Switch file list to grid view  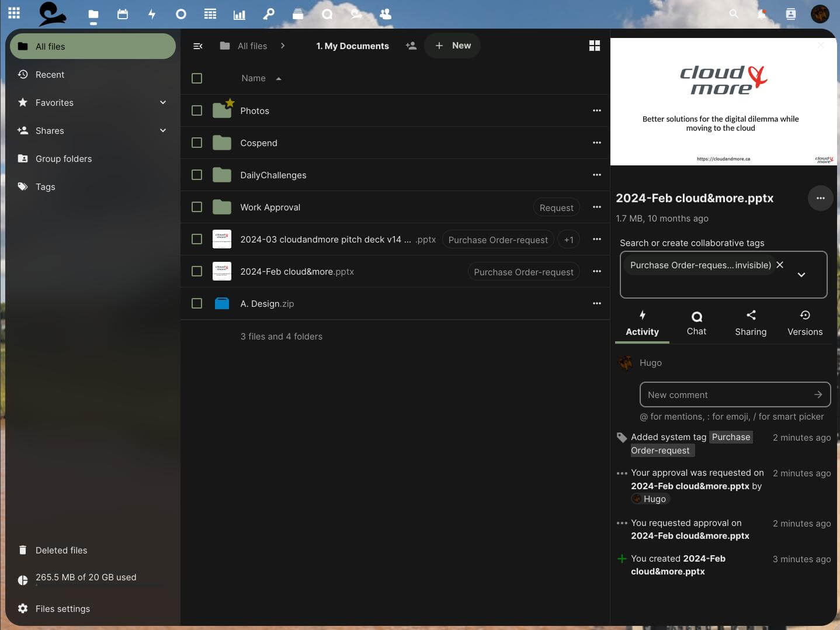[x=594, y=46]
